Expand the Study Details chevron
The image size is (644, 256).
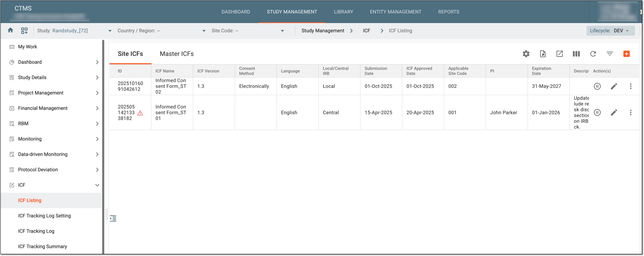(97, 77)
